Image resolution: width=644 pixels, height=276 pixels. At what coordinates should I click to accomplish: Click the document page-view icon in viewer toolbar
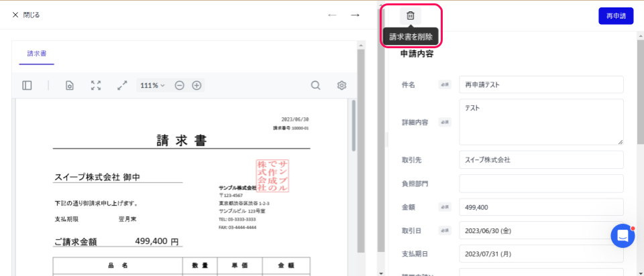70,85
